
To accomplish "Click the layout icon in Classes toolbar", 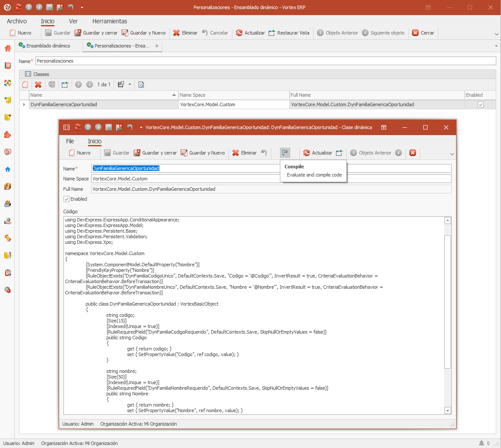I will [x=121, y=85].
